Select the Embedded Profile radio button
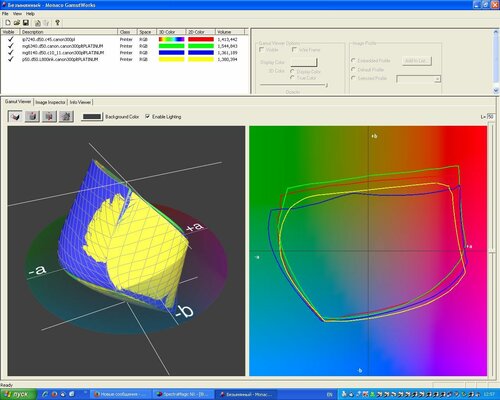The width and height of the screenshot is (500, 400). point(353,60)
